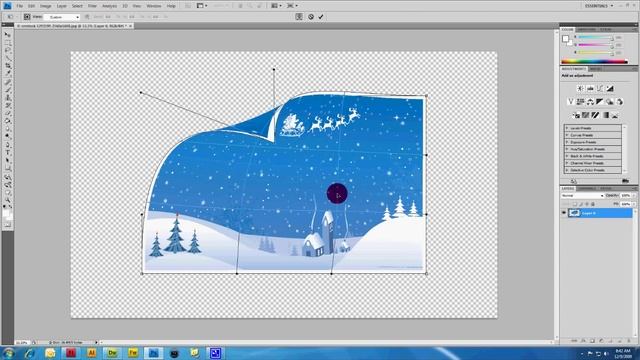Add a Color Balance adjustment
This screenshot has height=360, width=640.
(590, 102)
